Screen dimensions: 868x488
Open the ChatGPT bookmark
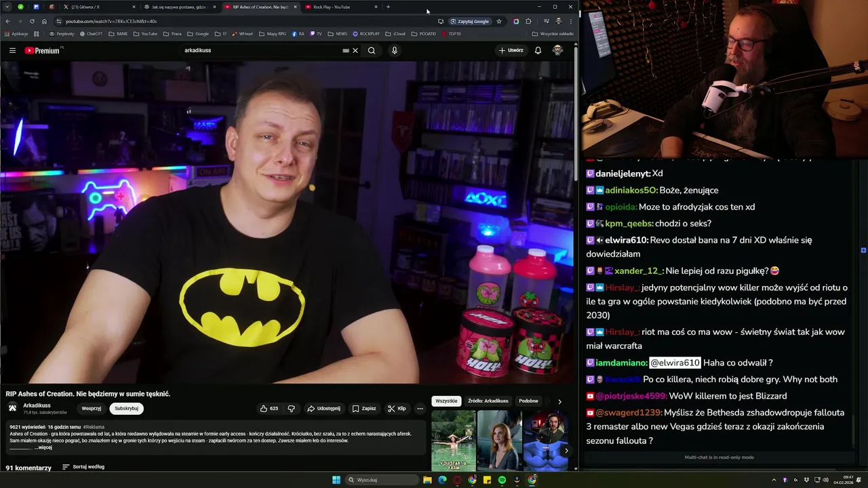tap(92, 33)
